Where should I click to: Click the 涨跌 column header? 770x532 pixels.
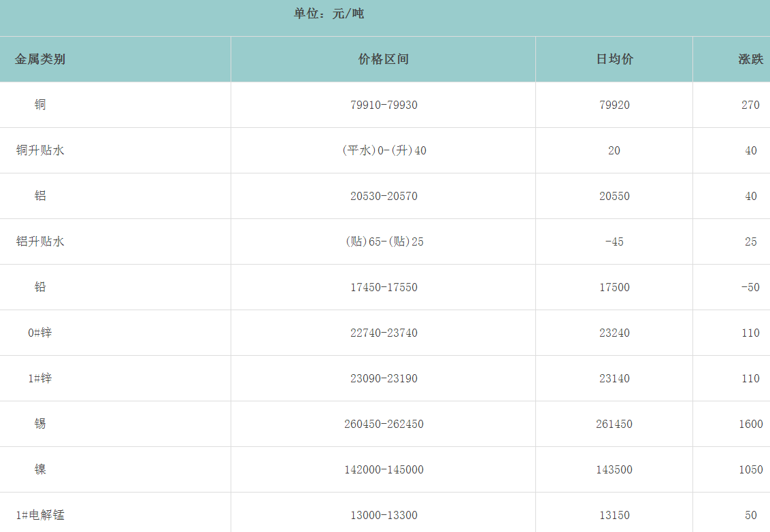tap(750, 59)
